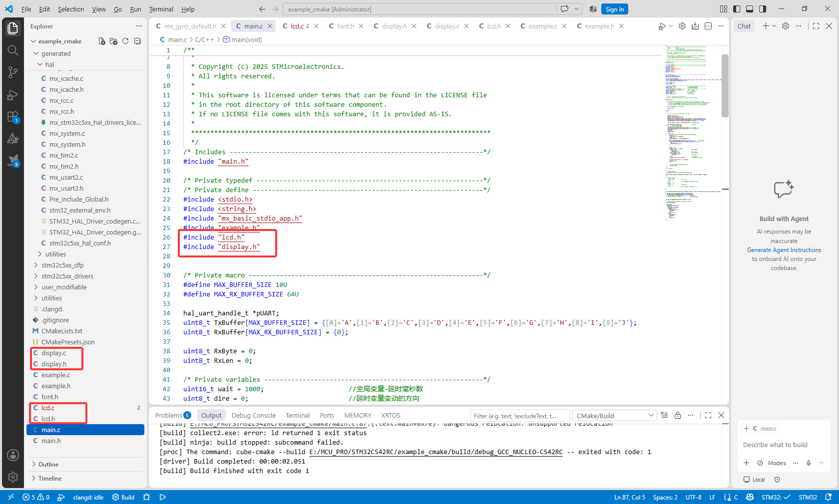The height and width of the screenshot is (504, 839).
Task: Click Build in the status bar
Action: pos(123,497)
